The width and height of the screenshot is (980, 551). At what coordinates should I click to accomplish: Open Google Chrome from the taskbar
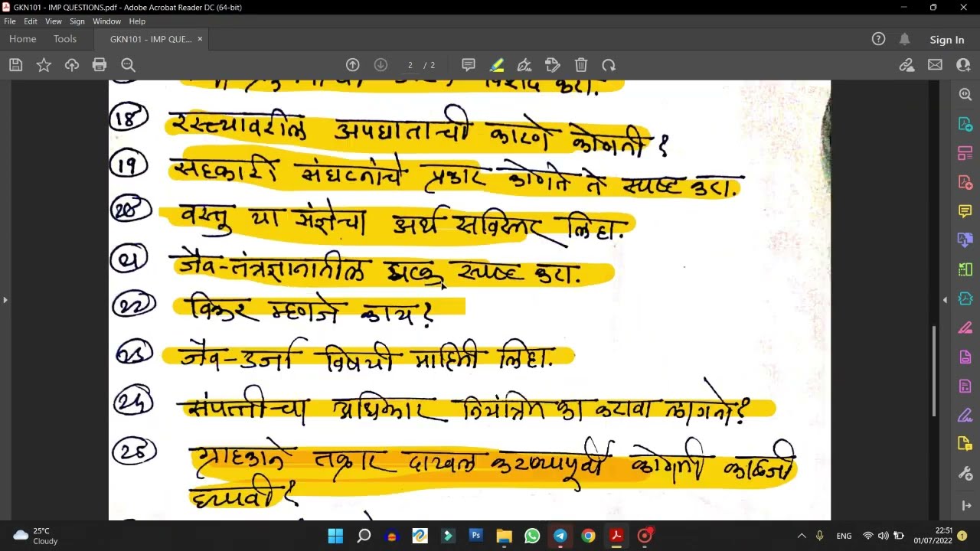click(588, 536)
